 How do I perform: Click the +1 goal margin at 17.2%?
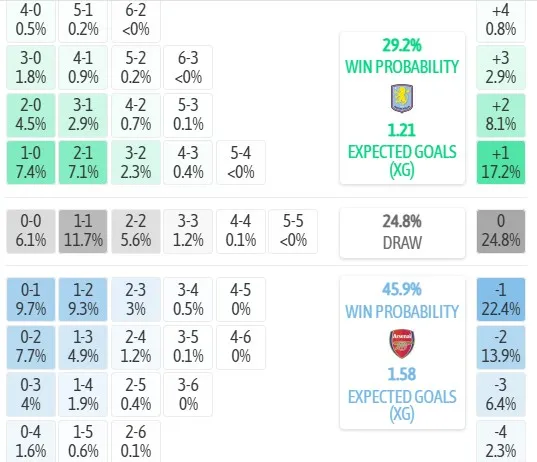click(501, 162)
